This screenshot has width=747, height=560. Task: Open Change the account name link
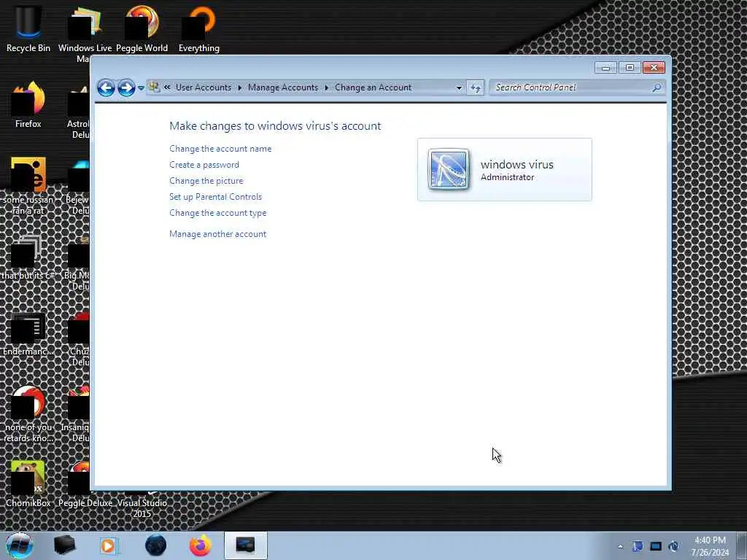point(220,149)
